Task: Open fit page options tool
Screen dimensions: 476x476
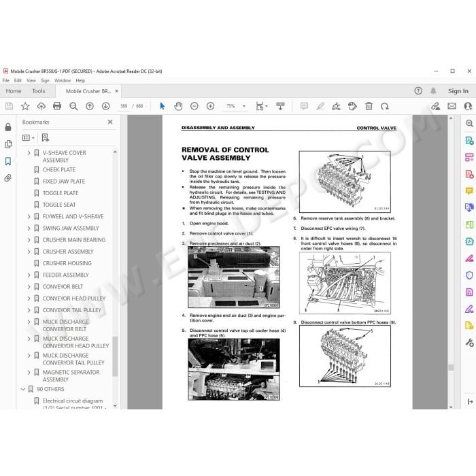Action: point(261,106)
